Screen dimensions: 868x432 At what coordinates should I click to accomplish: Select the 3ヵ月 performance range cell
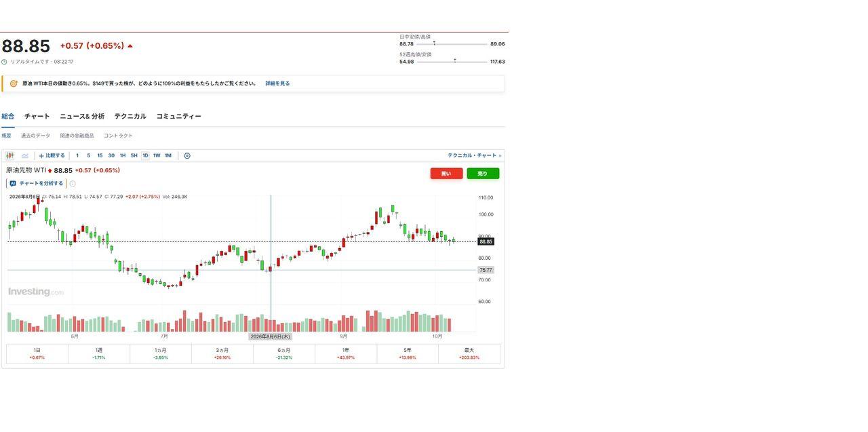tap(222, 354)
